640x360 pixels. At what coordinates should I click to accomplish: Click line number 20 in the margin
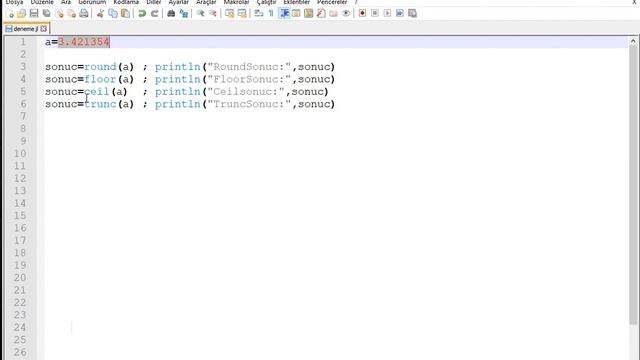[x=20, y=278]
